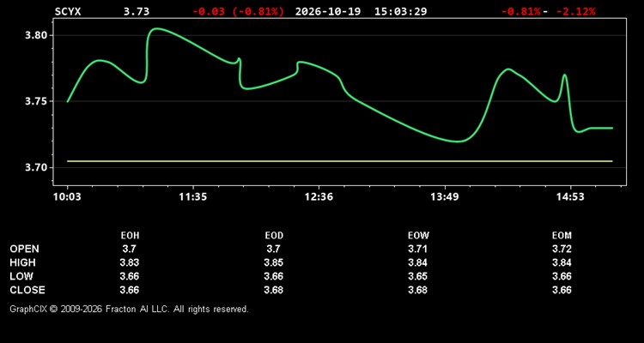The height and width of the screenshot is (343, 644).
Task: Click the 15:03:29 timestamp
Action: [400, 11]
